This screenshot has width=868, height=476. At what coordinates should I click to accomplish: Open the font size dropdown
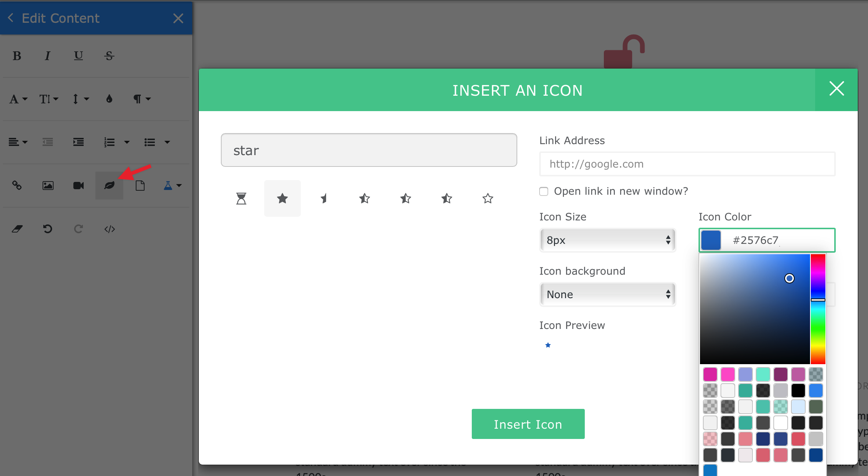tap(49, 99)
